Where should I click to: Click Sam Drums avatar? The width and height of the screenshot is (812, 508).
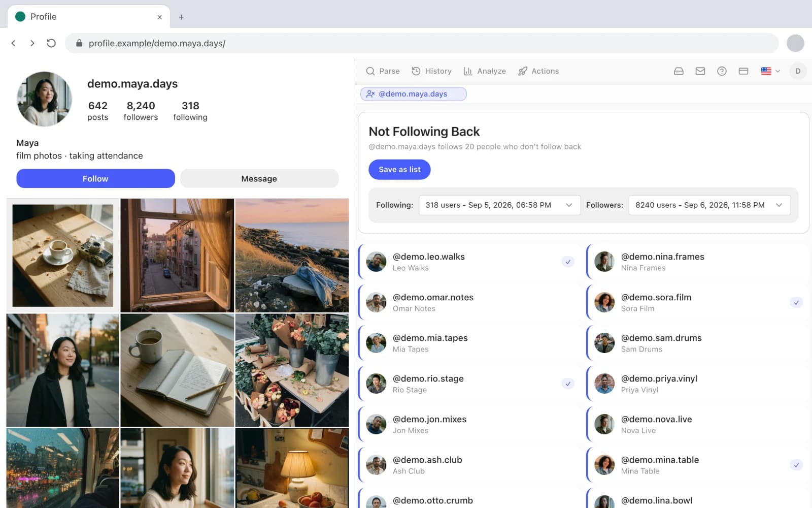point(604,343)
